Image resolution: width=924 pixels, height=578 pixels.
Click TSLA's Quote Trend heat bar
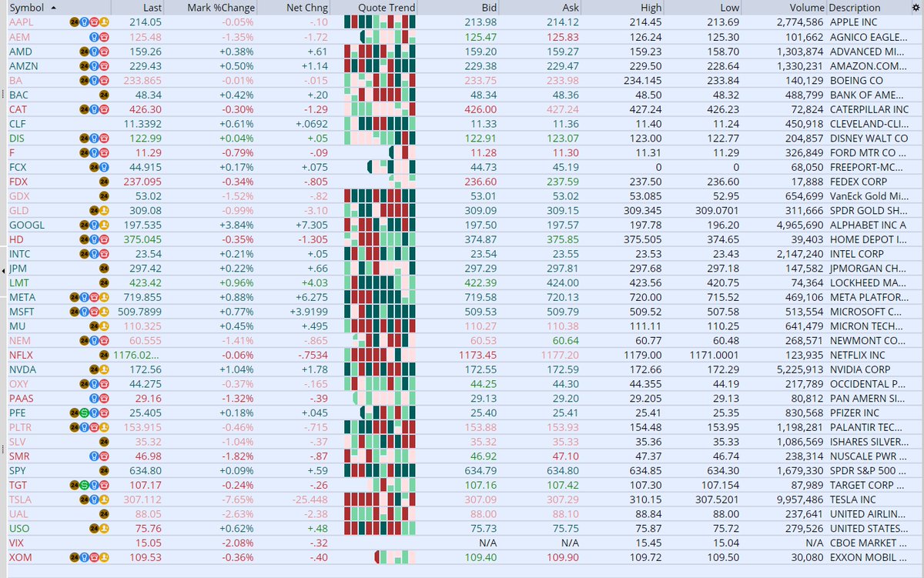click(x=380, y=499)
